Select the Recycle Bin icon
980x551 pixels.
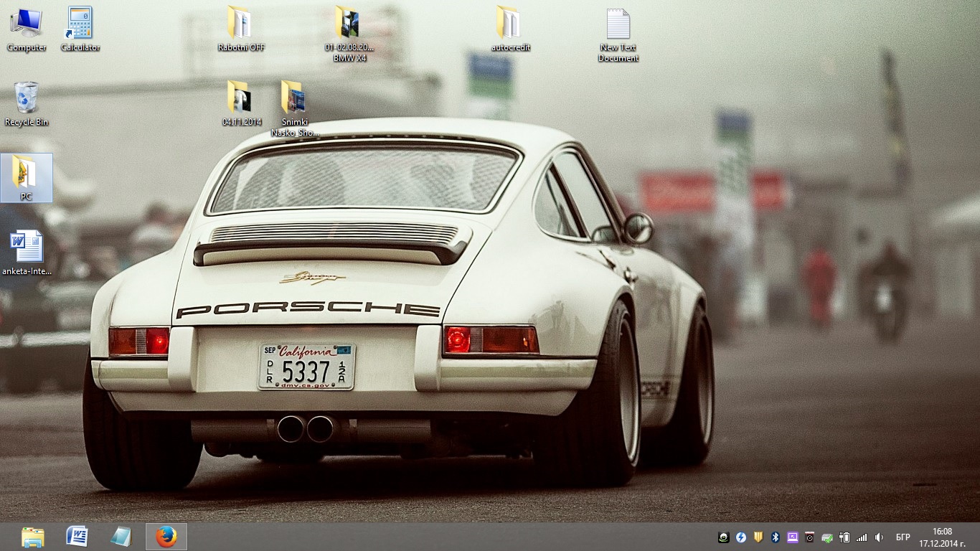click(27, 104)
